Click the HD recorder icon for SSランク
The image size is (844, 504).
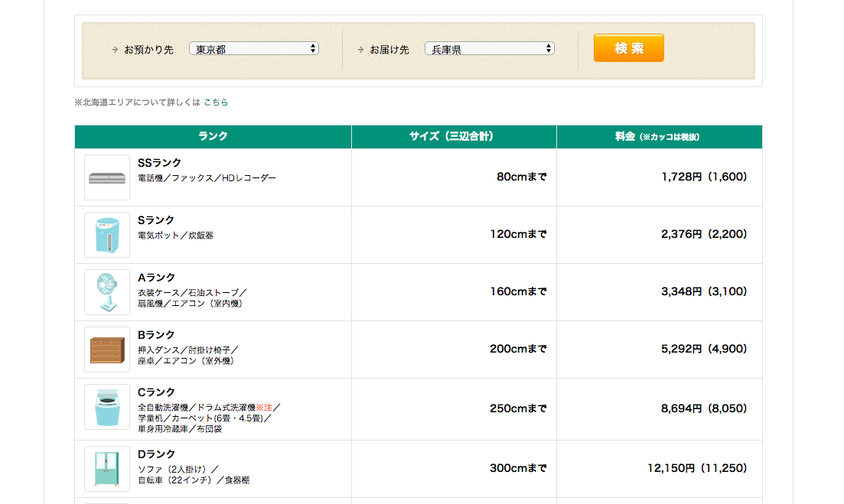[107, 177]
